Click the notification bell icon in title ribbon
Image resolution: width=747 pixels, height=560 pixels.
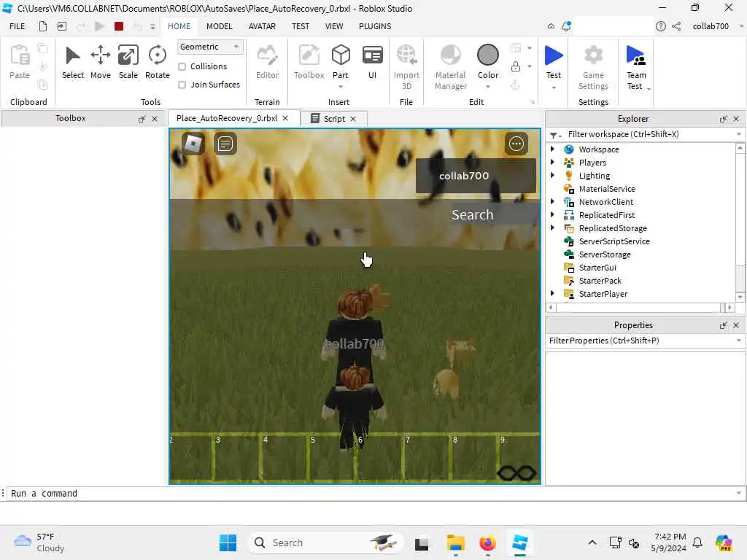(566, 26)
